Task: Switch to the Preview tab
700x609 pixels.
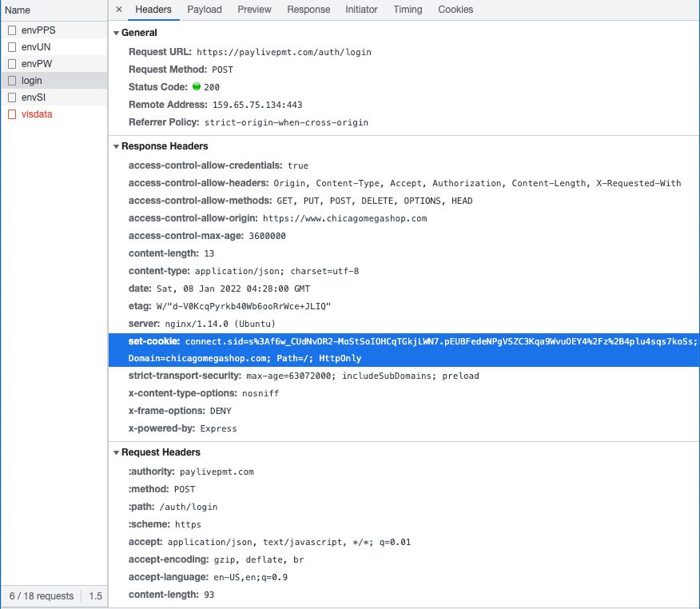Action: (254, 10)
